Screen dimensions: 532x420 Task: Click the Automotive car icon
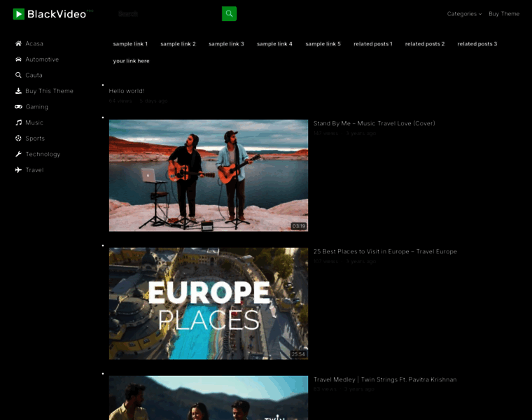18,59
